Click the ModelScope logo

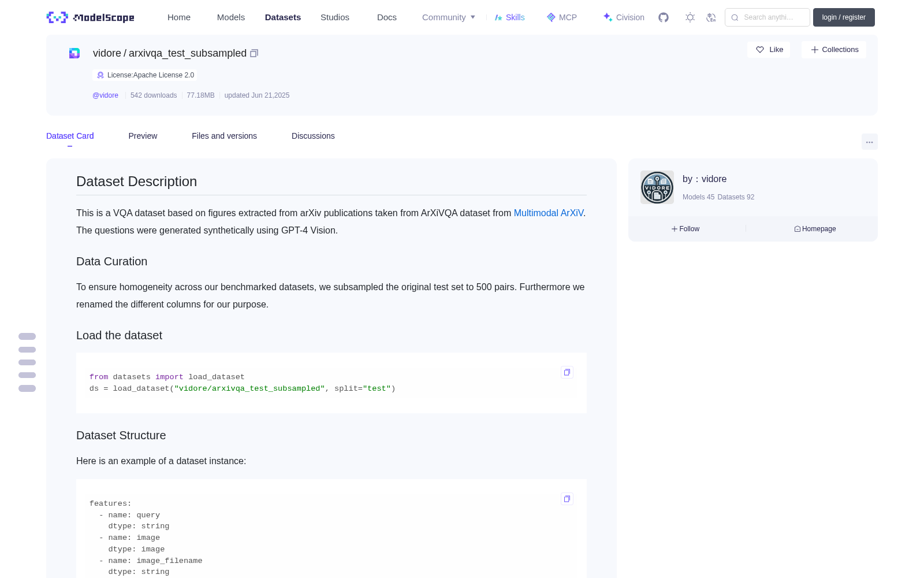tap(90, 17)
